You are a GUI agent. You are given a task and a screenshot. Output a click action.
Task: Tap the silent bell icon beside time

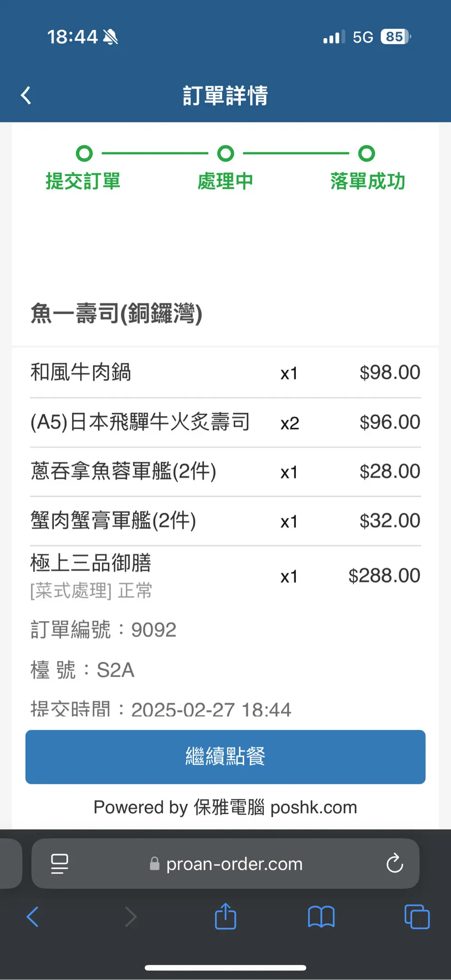point(110,37)
